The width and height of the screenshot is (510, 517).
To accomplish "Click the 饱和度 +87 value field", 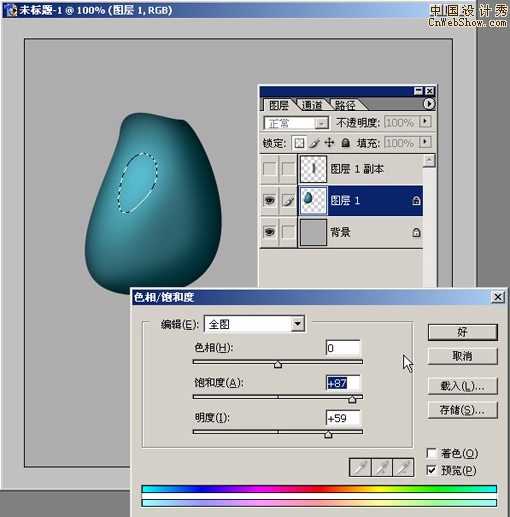I will click(x=343, y=383).
